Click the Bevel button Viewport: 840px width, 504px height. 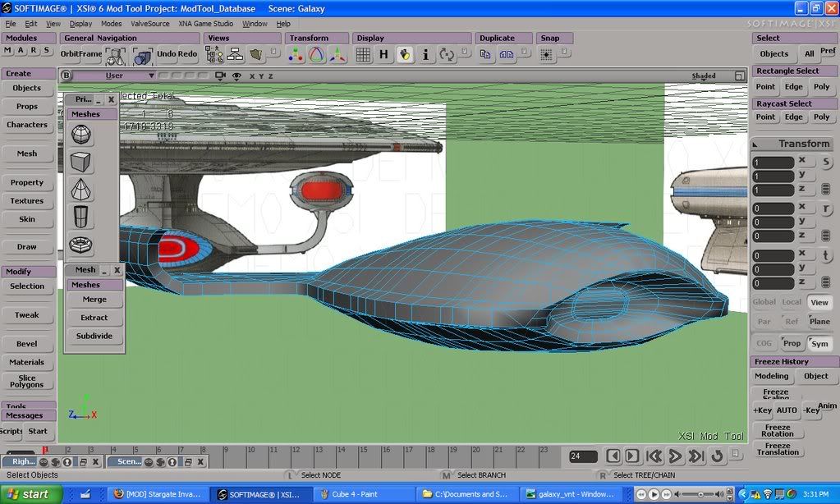(x=27, y=344)
